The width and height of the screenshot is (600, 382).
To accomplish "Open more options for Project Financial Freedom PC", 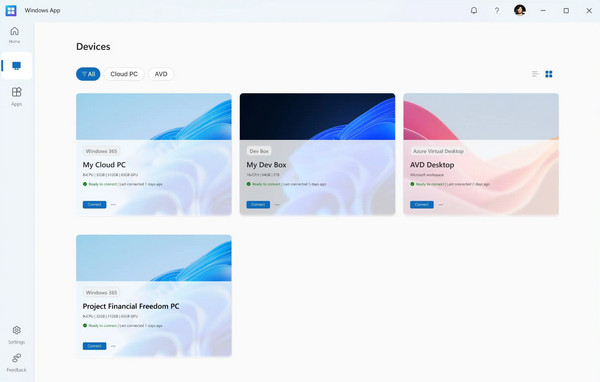I will [113, 346].
